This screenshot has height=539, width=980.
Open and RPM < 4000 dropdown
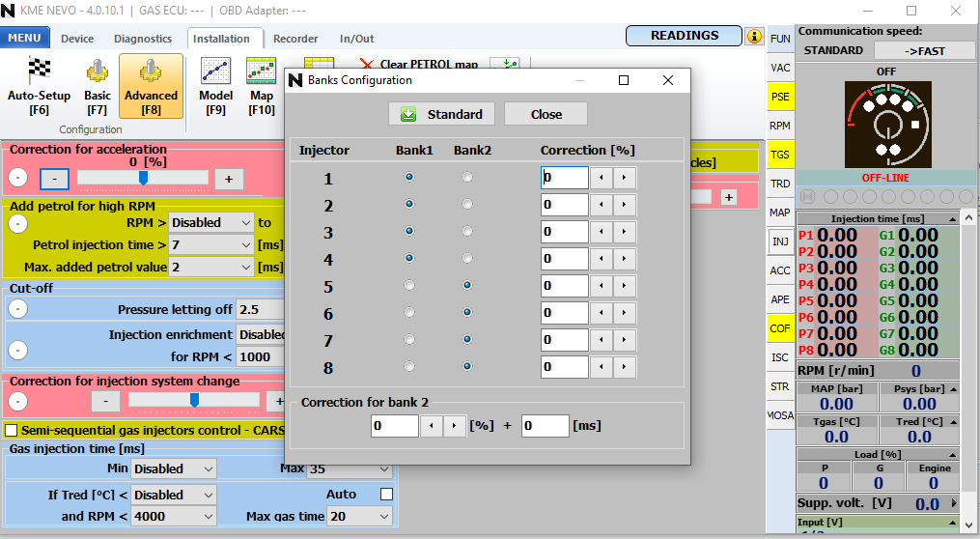(x=173, y=517)
